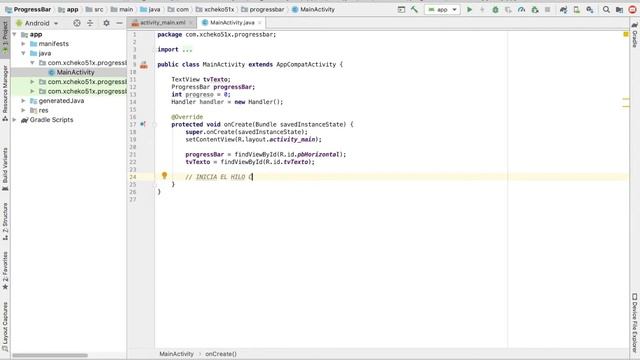The image size is (640, 360).
Task: Click src in navigation breadcrumb
Action: click(94, 9)
